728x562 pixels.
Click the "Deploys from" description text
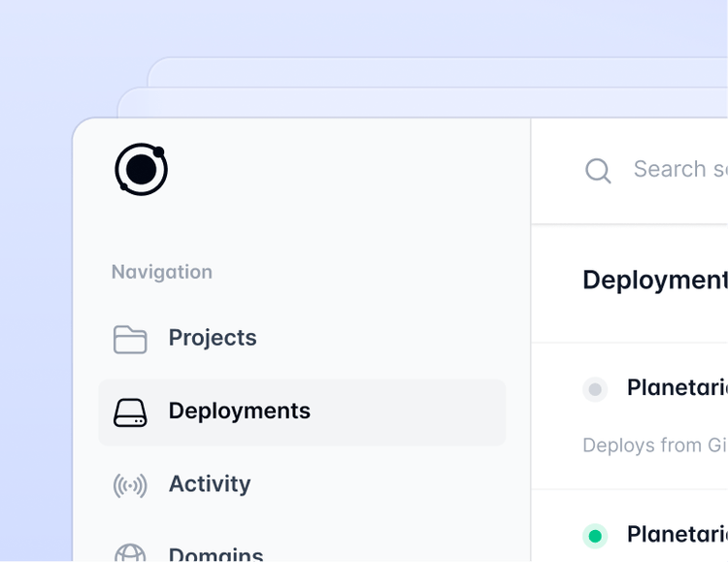(x=654, y=446)
